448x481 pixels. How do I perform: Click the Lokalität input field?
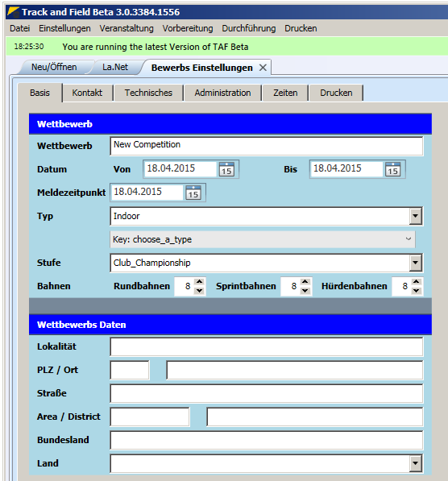click(267, 346)
